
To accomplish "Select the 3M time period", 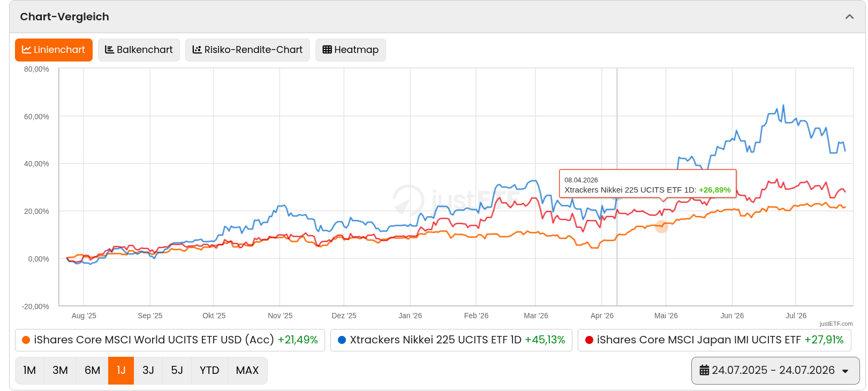I will [x=60, y=371].
